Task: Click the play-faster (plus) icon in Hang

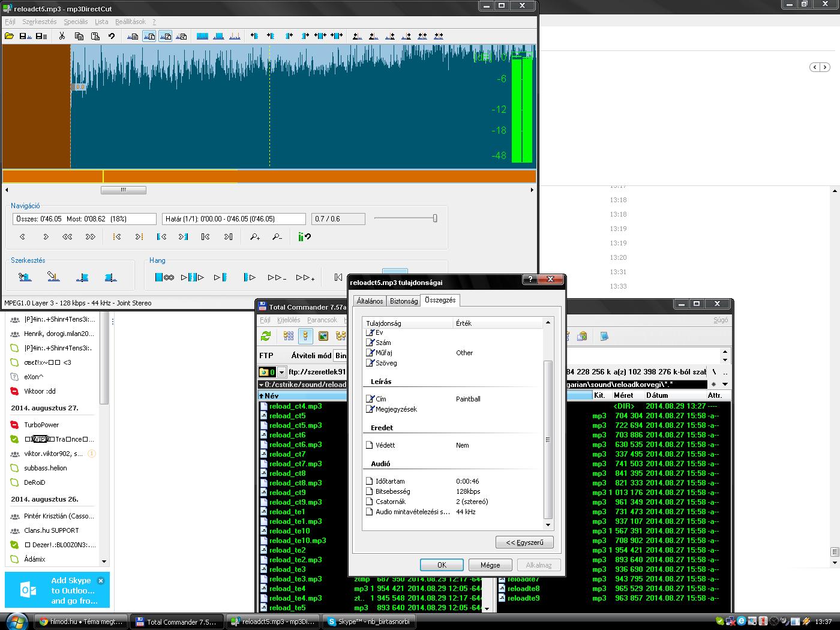Action: (305, 277)
